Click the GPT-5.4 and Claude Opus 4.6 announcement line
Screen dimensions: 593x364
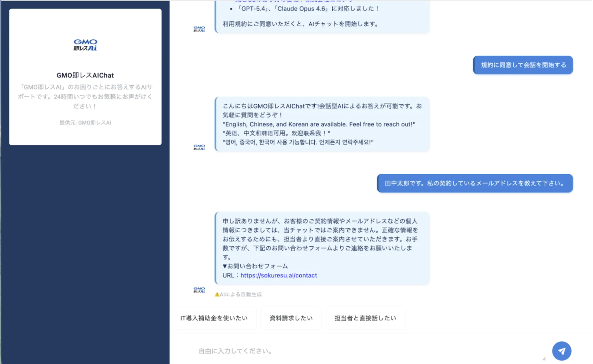coord(307,9)
